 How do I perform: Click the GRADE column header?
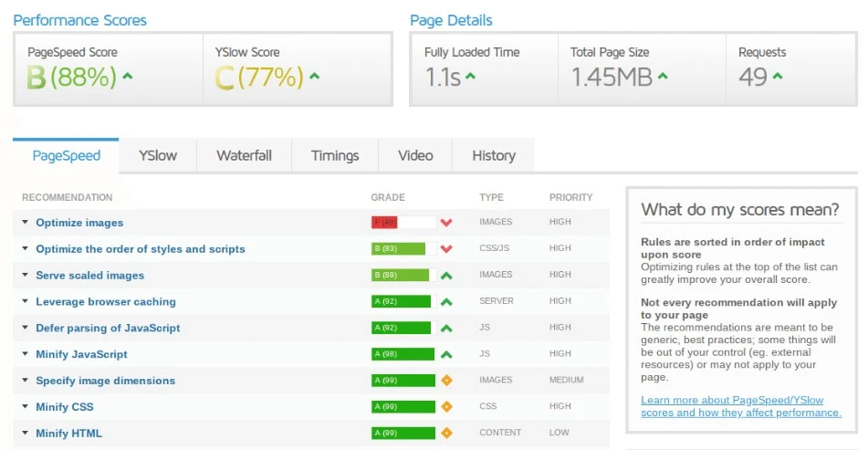388,197
